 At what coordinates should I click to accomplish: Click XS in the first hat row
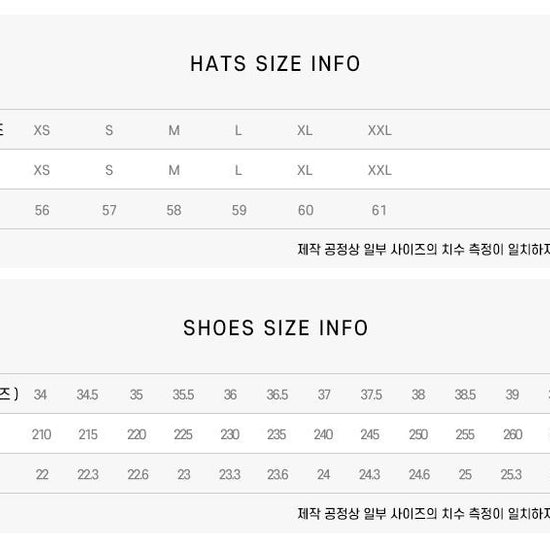[42, 130]
